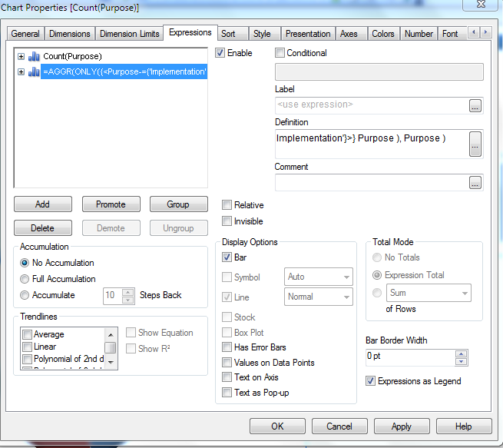Click the Add expression button

click(43, 204)
